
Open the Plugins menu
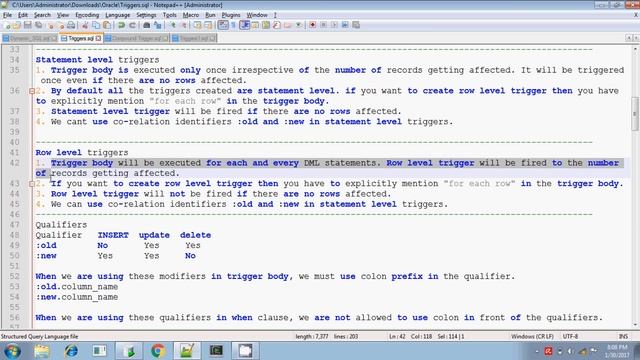(231, 15)
